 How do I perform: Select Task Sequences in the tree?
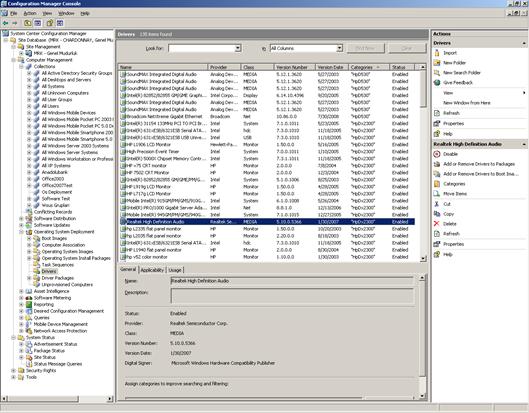coord(57,265)
